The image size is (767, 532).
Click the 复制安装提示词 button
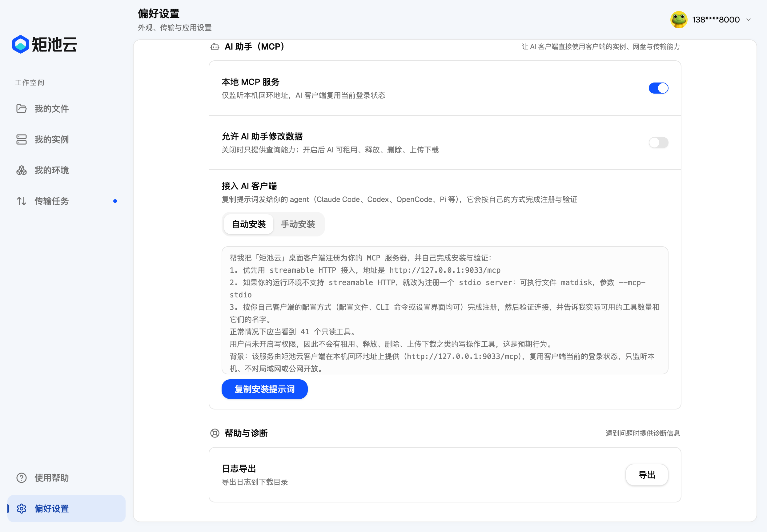(x=265, y=389)
